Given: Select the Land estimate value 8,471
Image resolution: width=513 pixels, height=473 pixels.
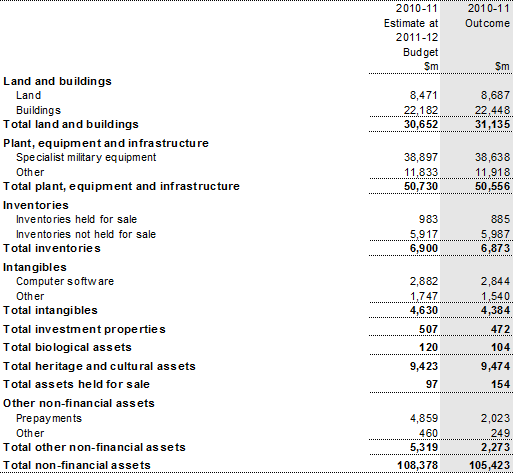Looking at the screenshot, I should click(424, 95).
